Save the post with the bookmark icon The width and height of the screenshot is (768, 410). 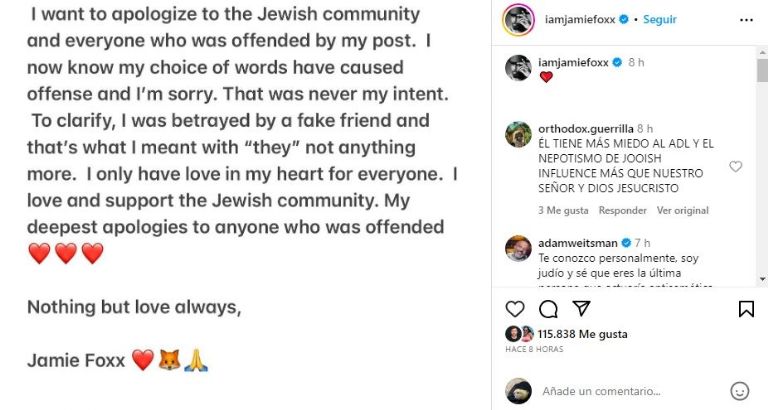pos(746,309)
